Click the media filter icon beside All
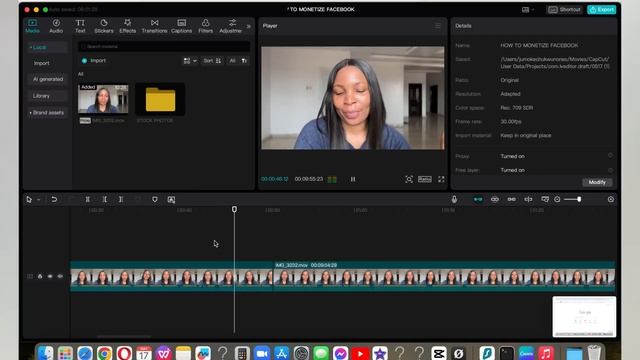The width and height of the screenshot is (640, 360). [244, 61]
